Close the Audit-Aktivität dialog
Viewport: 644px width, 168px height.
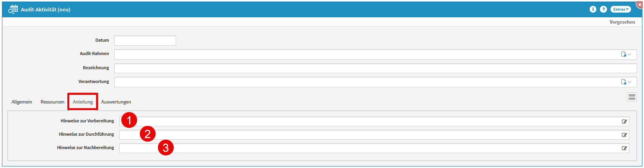click(x=640, y=4)
